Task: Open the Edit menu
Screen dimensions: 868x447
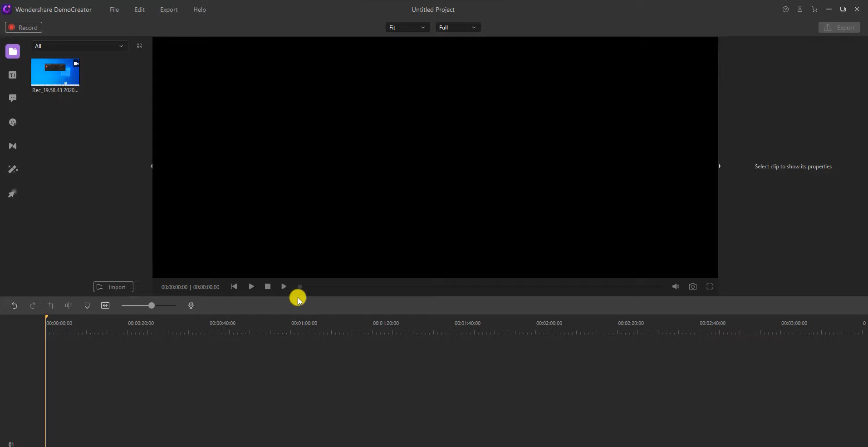Action: coord(139,10)
